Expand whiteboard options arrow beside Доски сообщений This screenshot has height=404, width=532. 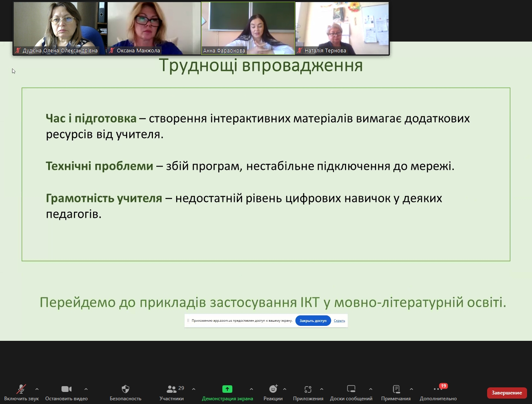[371, 389]
